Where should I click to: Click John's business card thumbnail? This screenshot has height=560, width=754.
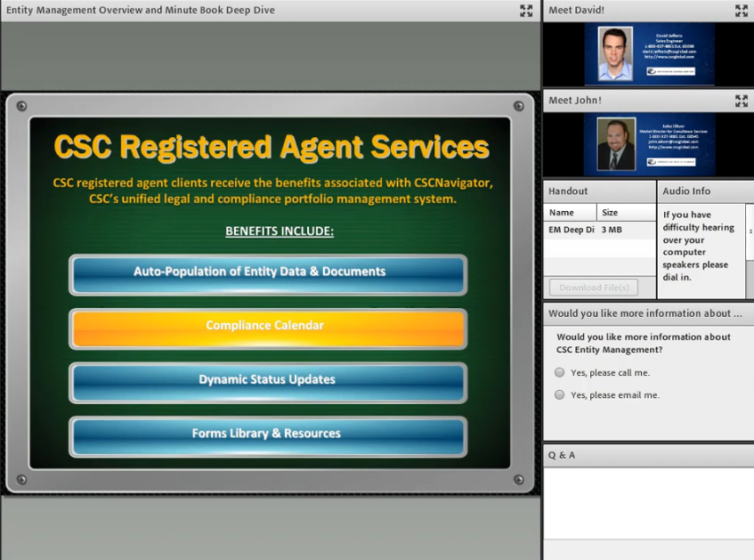click(x=649, y=144)
